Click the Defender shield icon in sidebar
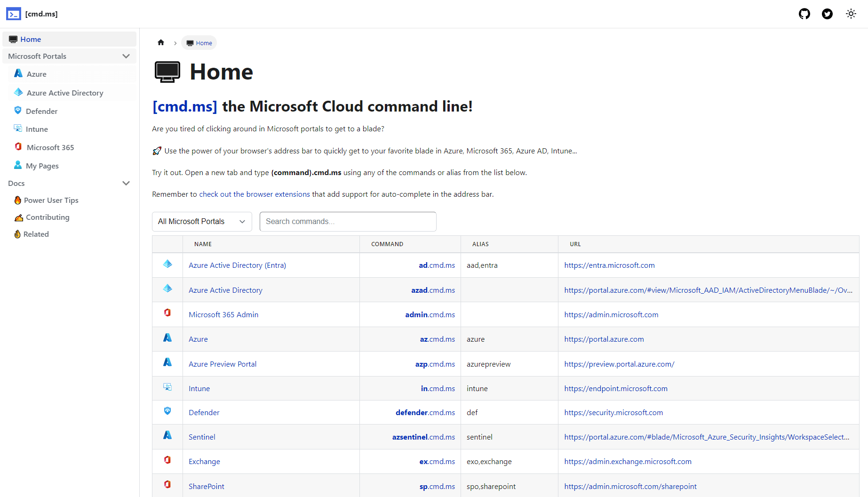 [18, 111]
